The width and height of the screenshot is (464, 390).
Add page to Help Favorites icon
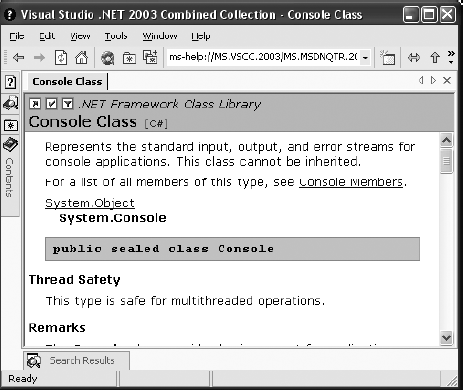pyautogui.click(x=150, y=57)
